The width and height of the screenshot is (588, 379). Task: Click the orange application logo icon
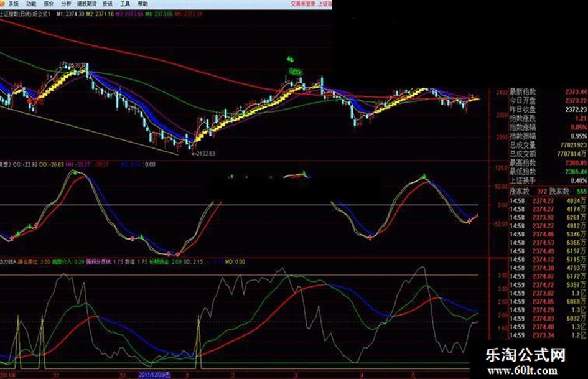coord(3,3)
